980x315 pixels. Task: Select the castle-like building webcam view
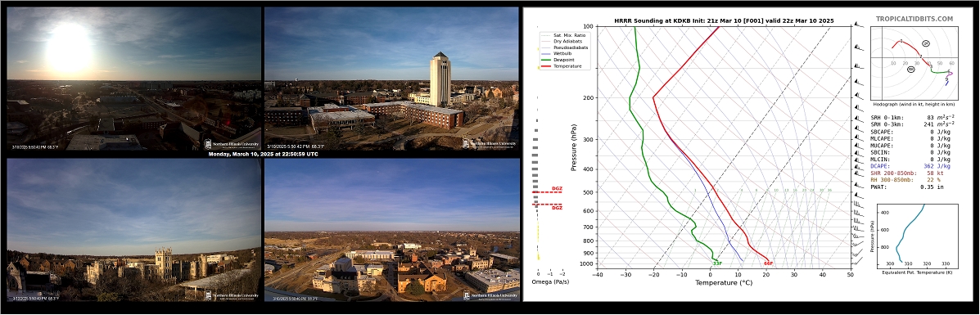tap(133, 229)
